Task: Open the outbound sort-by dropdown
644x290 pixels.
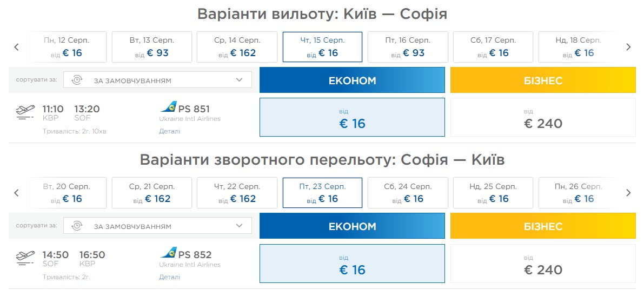Action: pos(157,80)
